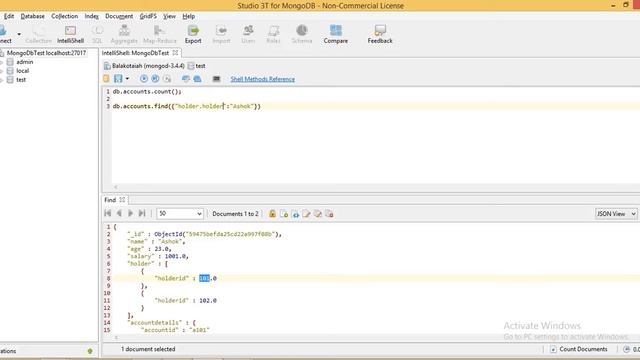Open the Shell Methods Reference link
640x360 pixels.
[262, 79]
